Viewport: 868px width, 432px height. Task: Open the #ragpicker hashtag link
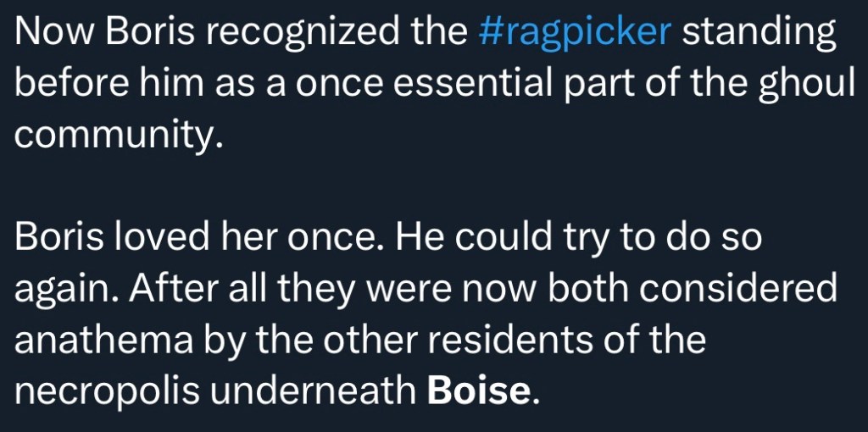pos(575,33)
